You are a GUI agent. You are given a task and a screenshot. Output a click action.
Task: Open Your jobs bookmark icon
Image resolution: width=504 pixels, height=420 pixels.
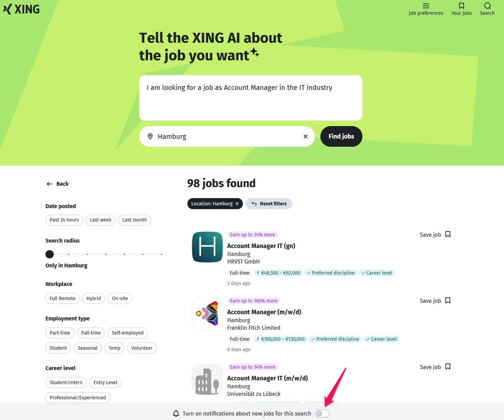[x=461, y=6]
